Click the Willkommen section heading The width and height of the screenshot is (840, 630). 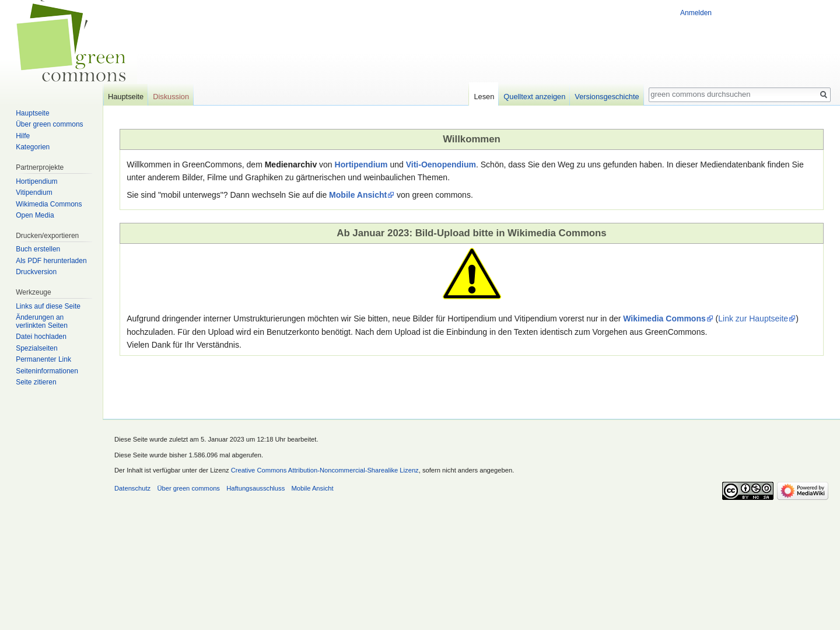tap(471, 139)
